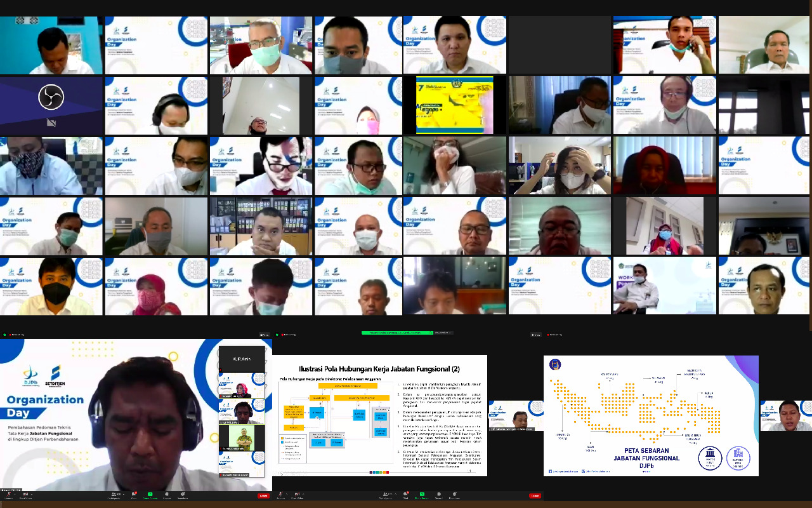The width and height of the screenshot is (812, 508).
Task: Select red-hijab woman thumbnail in speaker strip
Action: (x=242, y=385)
